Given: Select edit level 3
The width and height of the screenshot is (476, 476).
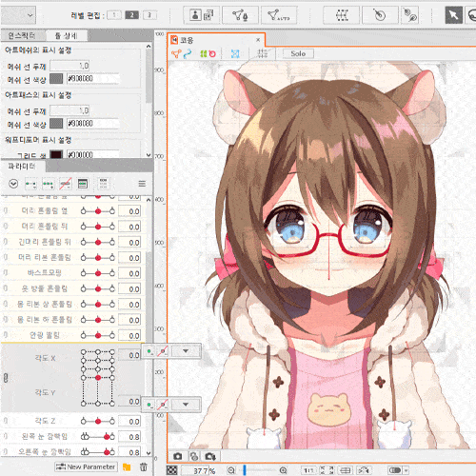Looking at the screenshot, I should click(149, 15).
